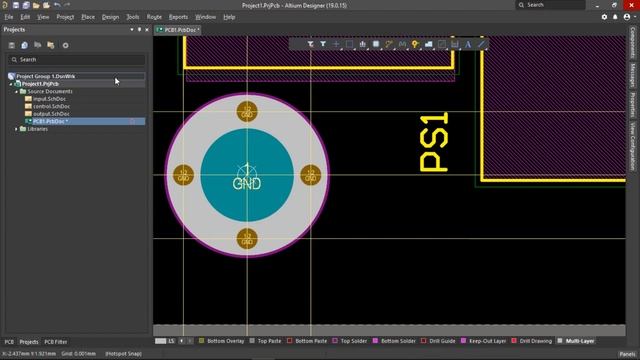
Task: Click the Place Keepout icon in the Active Bar
Action: pos(442,44)
